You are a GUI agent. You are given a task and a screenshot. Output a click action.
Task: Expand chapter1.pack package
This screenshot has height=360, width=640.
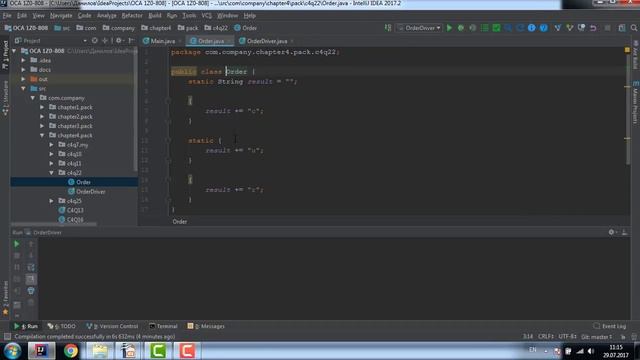coord(42,107)
